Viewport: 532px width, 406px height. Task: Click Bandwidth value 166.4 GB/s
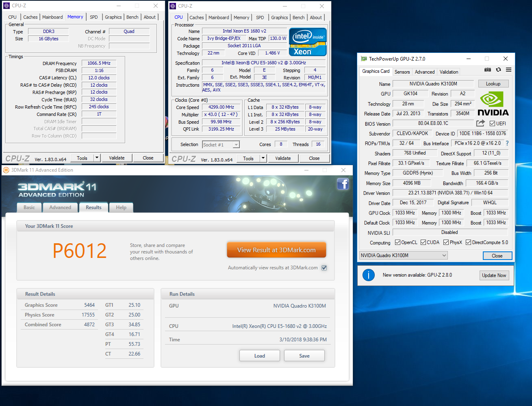(486, 183)
